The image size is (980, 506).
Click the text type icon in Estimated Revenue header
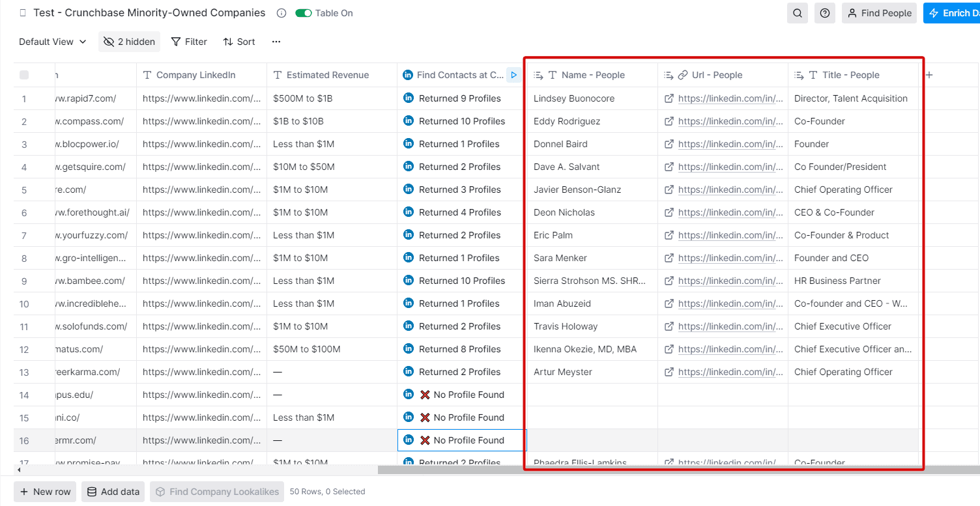tap(278, 75)
